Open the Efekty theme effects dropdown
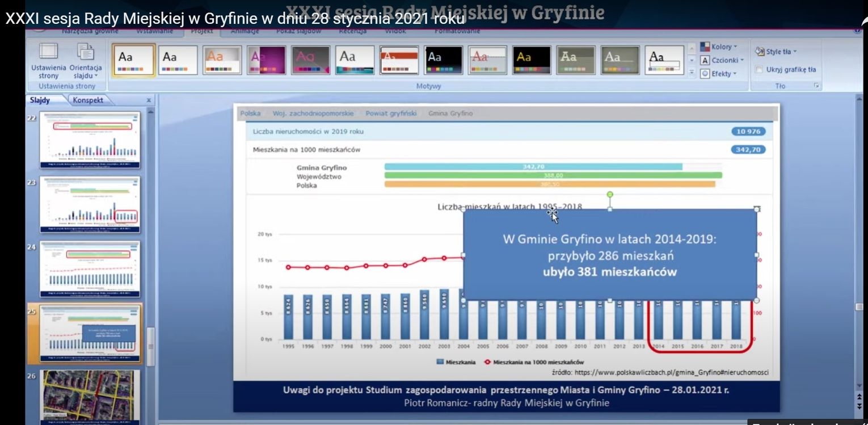This screenshot has height=425, width=868. [x=718, y=74]
